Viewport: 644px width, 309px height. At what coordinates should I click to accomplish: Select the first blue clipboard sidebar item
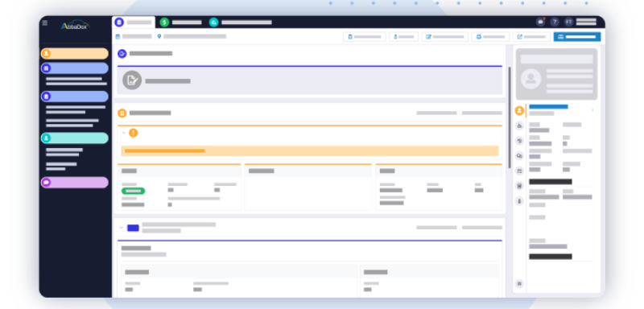click(74, 68)
